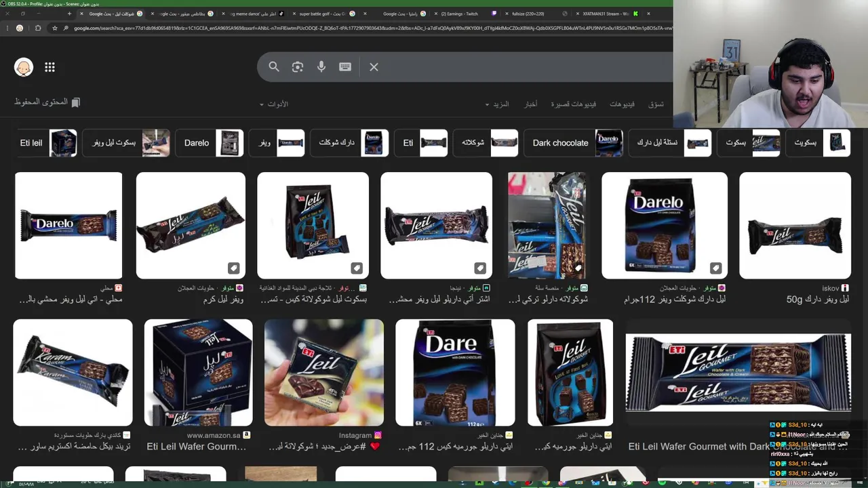This screenshot has height=488, width=868.
Task: Open the iskov dark wafer 50g image
Action: [x=795, y=225]
